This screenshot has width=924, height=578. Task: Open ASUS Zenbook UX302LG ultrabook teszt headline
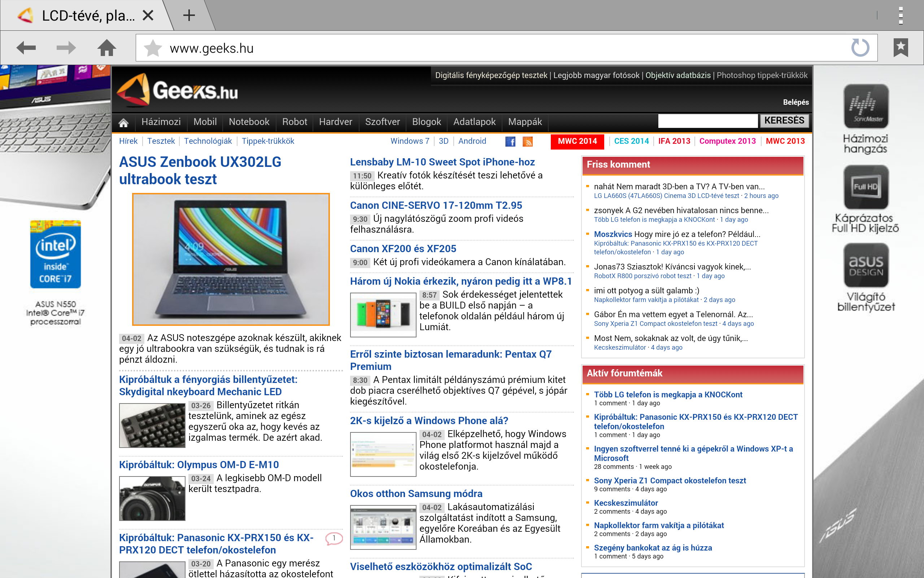[x=200, y=171]
